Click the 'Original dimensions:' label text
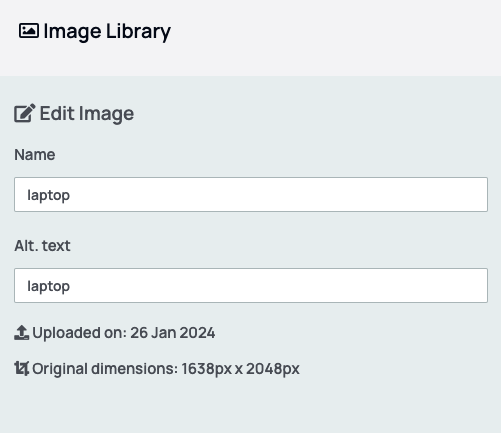Image resolution: width=501 pixels, height=433 pixels. [105, 369]
